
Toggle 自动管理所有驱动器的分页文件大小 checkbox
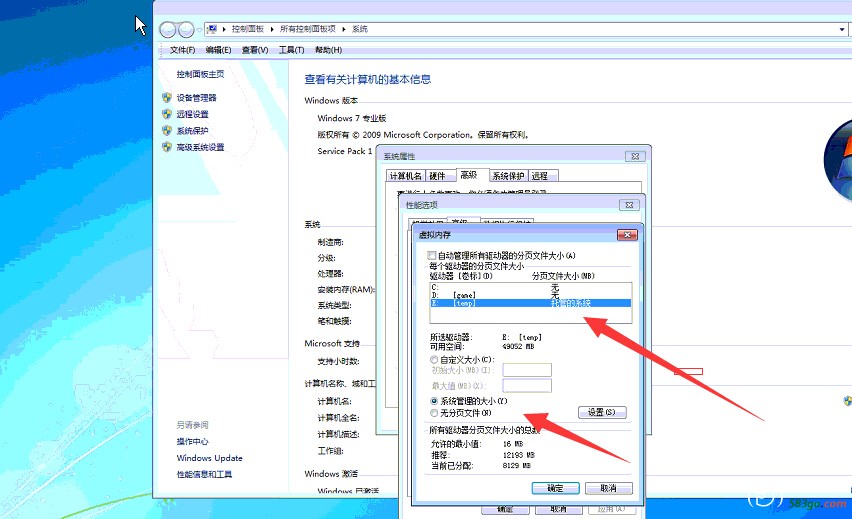[432, 255]
